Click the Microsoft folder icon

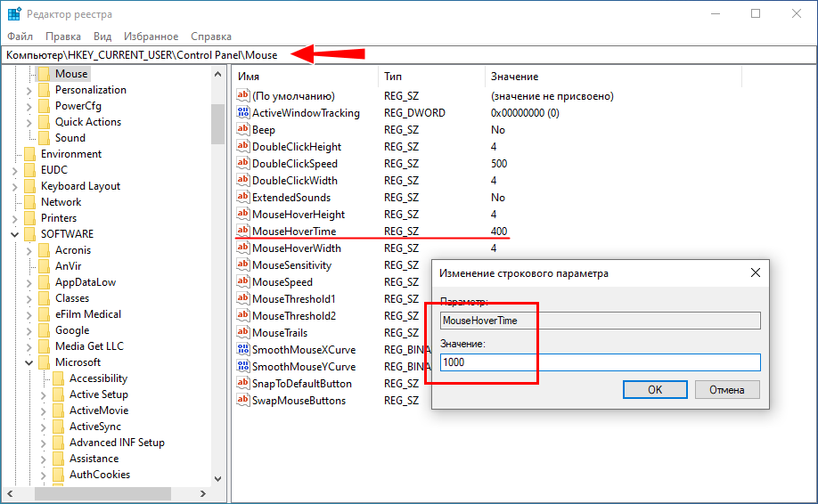click(45, 362)
